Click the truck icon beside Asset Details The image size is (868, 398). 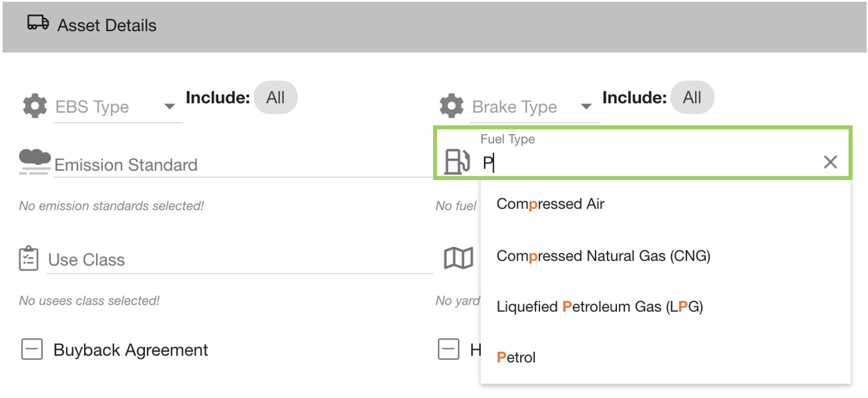[x=38, y=23]
